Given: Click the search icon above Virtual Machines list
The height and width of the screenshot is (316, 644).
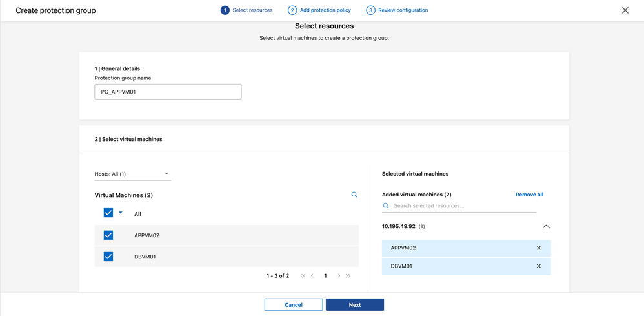Looking at the screenshot, I should [354, 195].
